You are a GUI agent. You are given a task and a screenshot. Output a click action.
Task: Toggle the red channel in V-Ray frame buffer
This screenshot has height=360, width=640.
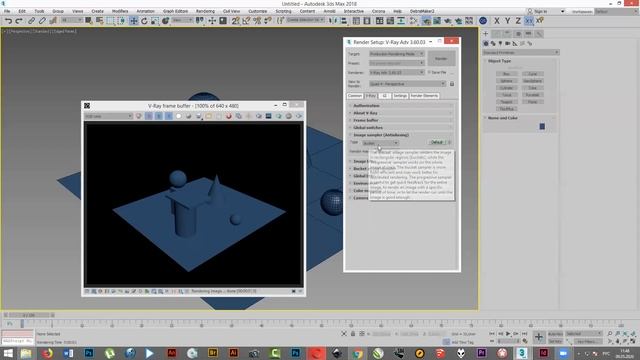click(149, 116)
